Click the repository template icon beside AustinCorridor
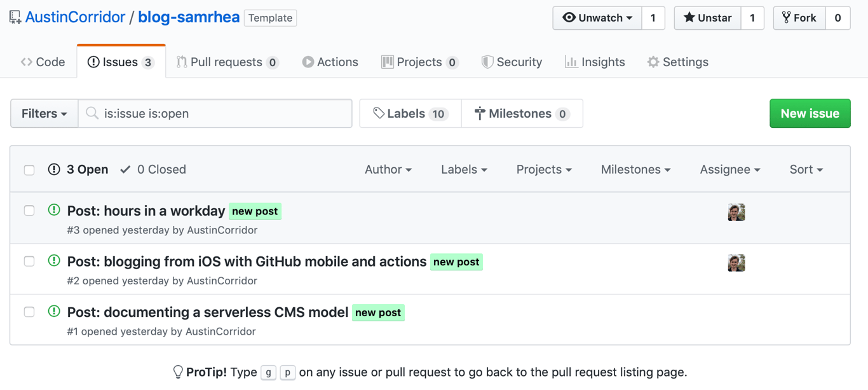 [15, 17]
